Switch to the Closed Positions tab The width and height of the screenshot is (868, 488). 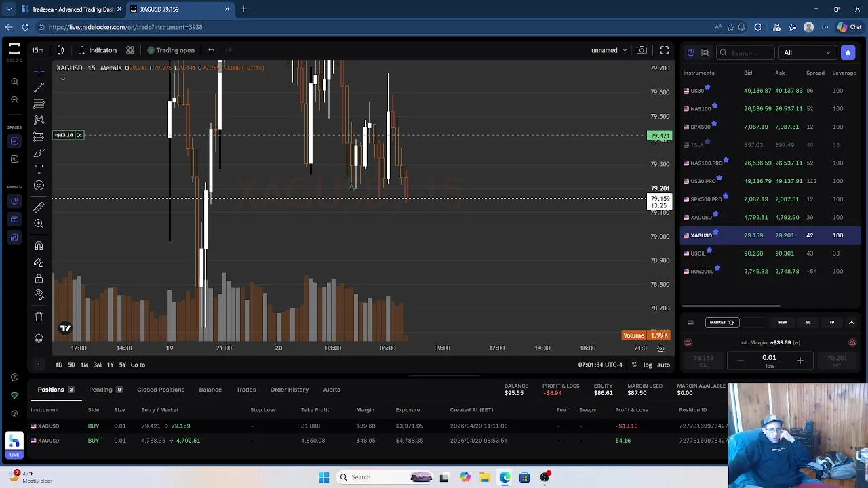(161, 390)
